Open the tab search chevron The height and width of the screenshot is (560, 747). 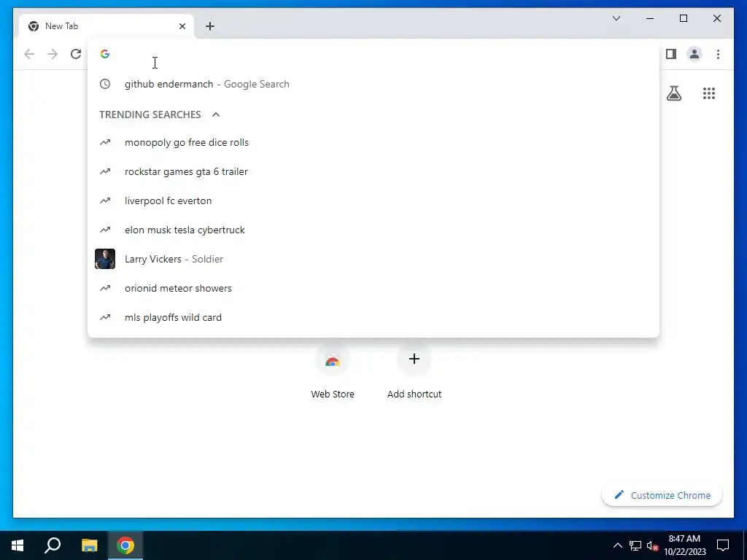616,18
